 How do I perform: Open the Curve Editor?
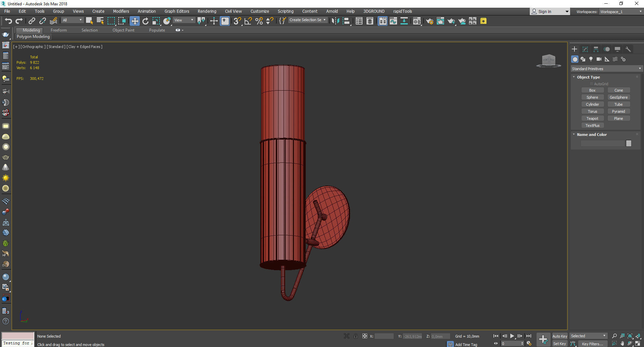393,21
